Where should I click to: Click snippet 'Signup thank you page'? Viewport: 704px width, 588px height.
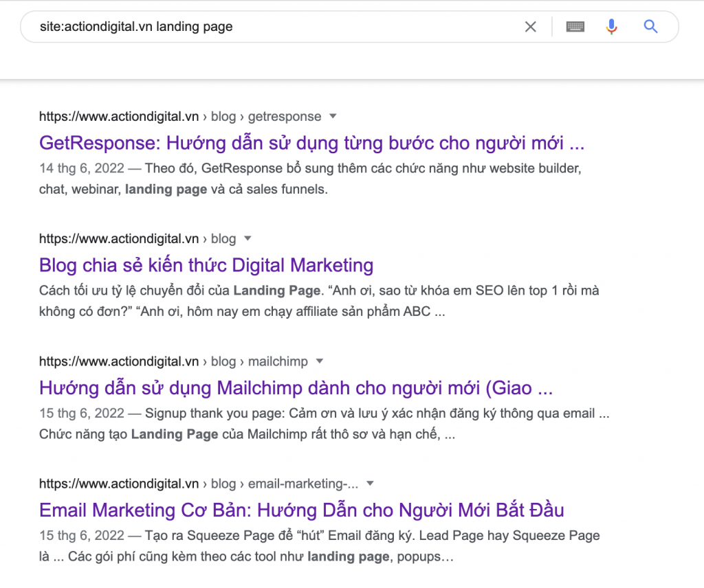click(x=324, y=423)
